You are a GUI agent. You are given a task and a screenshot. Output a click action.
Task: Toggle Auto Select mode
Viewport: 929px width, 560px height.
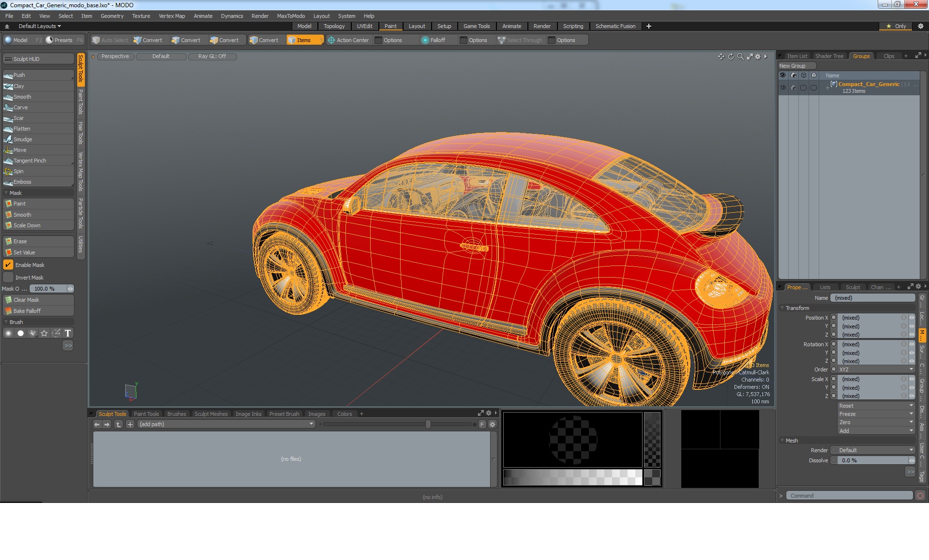(x=110, y=40)
